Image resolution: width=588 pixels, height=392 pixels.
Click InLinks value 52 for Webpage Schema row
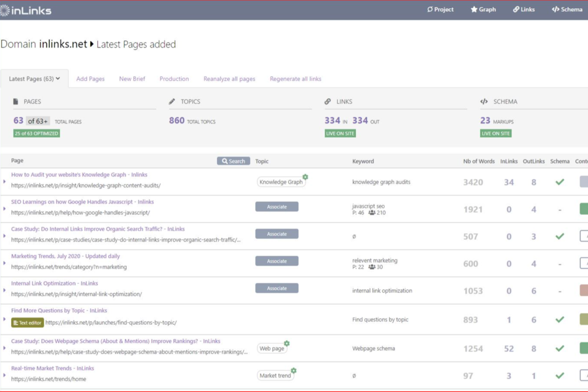point(509,349)
